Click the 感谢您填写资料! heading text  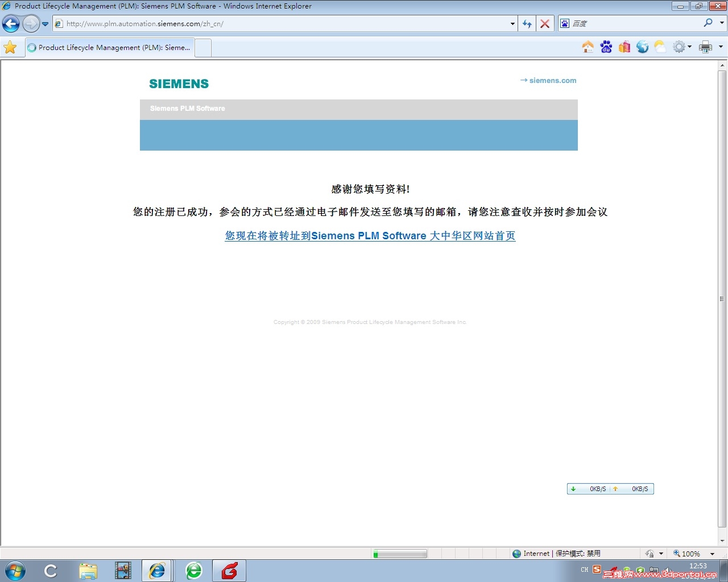point(370,189)
